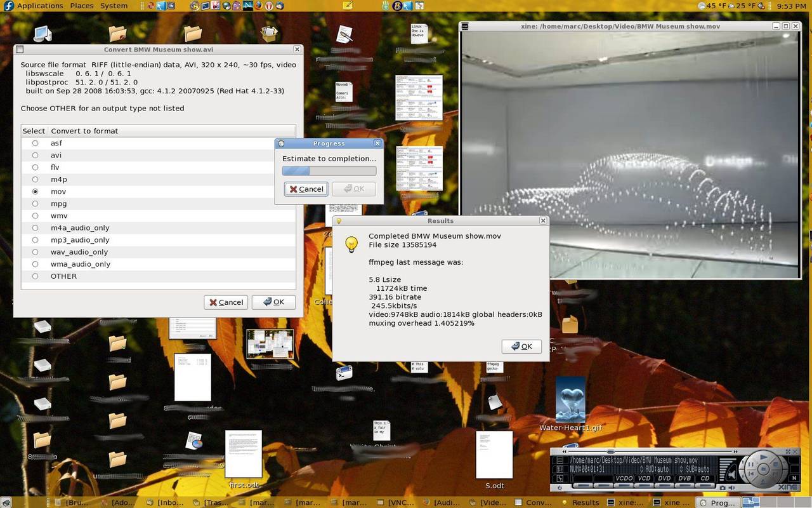Select the wma_audio_only radio button
812x508 pixels.
coord(35,264)
